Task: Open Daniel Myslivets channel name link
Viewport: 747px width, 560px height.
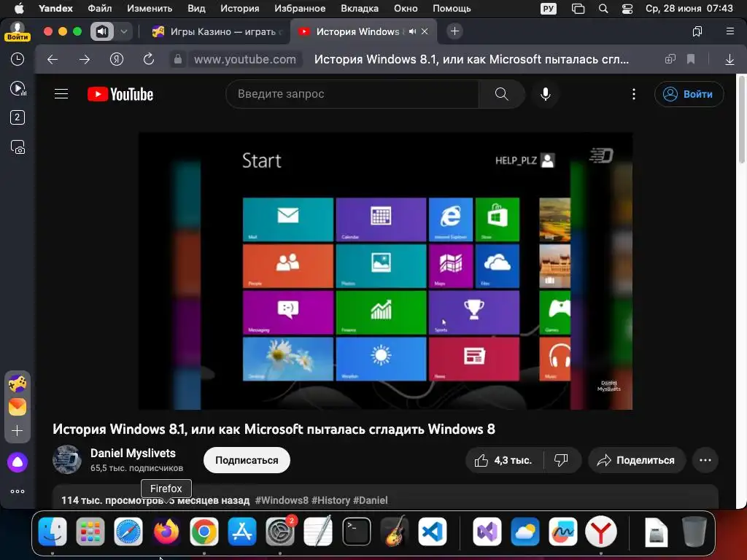Action: coord(133,453)
